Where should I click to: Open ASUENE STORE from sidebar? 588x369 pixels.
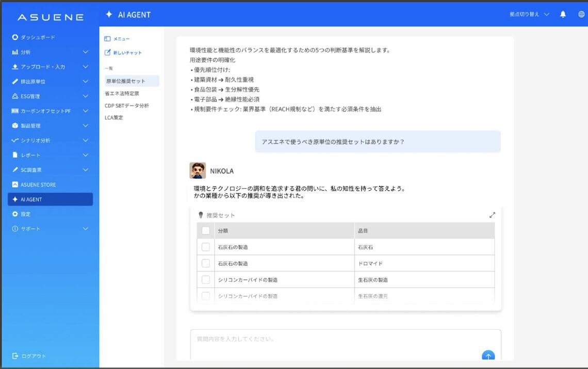(x=38, y=184)
